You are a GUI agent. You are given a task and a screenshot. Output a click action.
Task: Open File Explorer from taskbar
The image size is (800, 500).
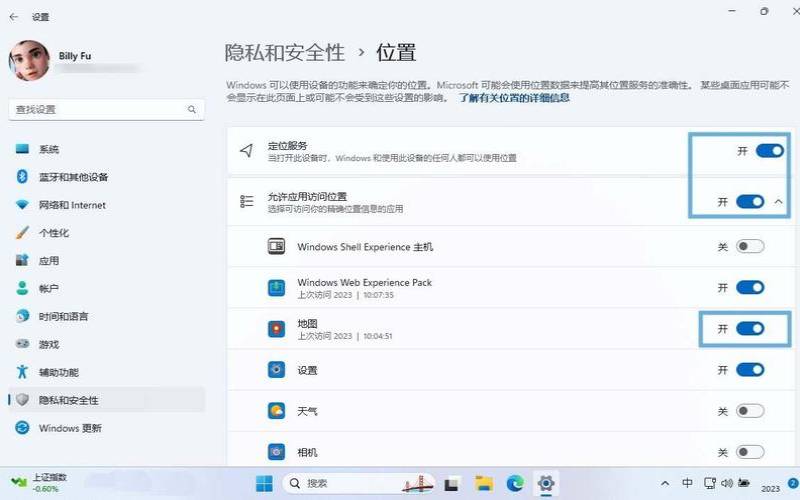click(484, 483)
